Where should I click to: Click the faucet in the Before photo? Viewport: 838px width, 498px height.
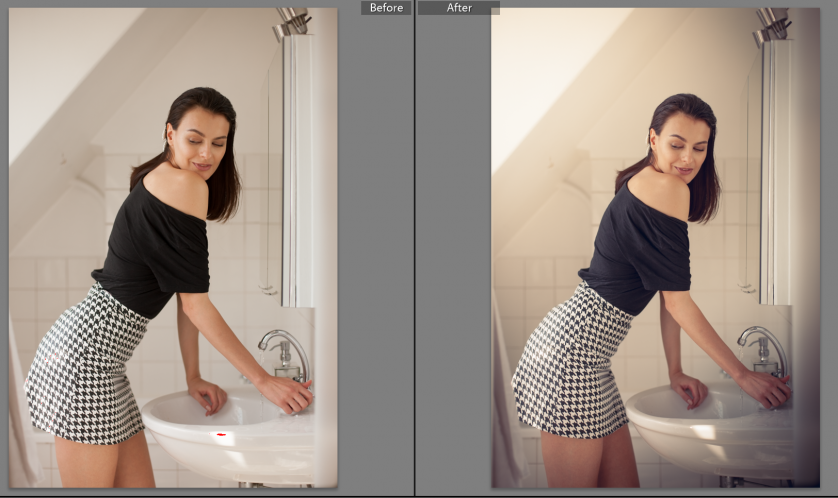click(283, 352)
